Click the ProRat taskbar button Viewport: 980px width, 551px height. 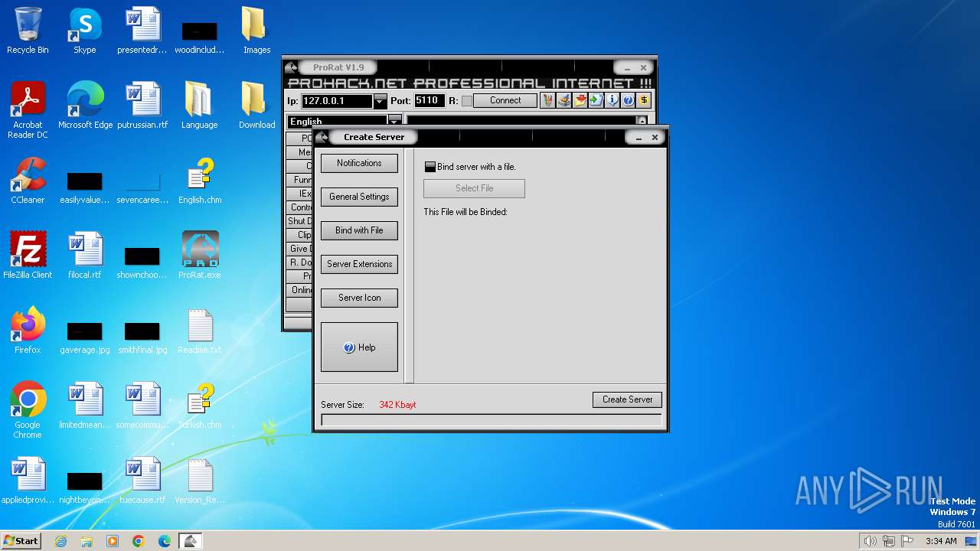pos(190,541)
